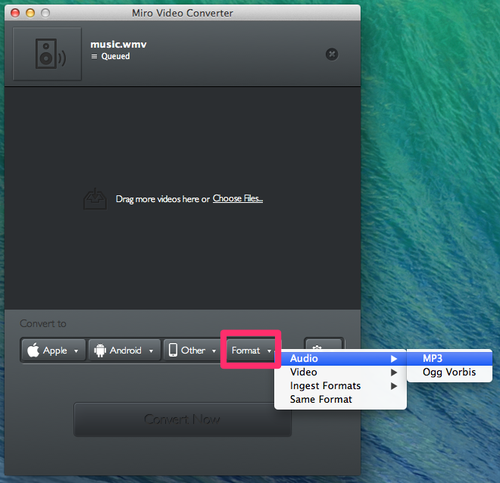Click the Video submenu arrow
The width and height of the screenshot is (500, 483).
[x=394, y=372]
